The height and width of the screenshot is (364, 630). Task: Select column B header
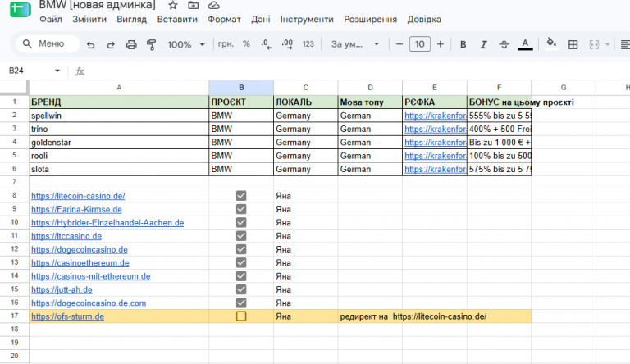click(241, 88)
